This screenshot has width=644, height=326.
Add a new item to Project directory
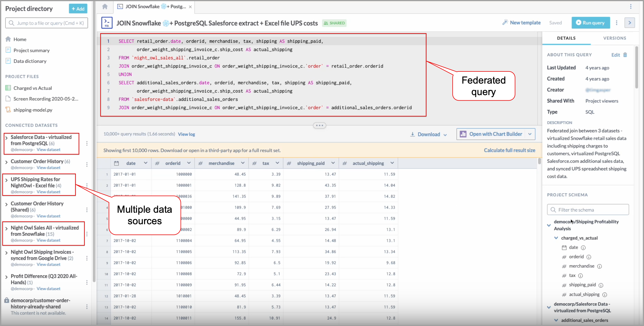click(78, 9)
